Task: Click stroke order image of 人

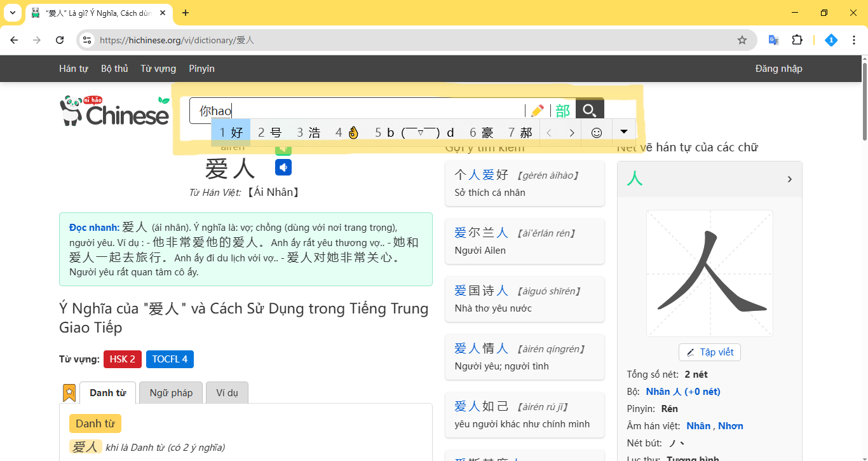Action: [710, 273]
